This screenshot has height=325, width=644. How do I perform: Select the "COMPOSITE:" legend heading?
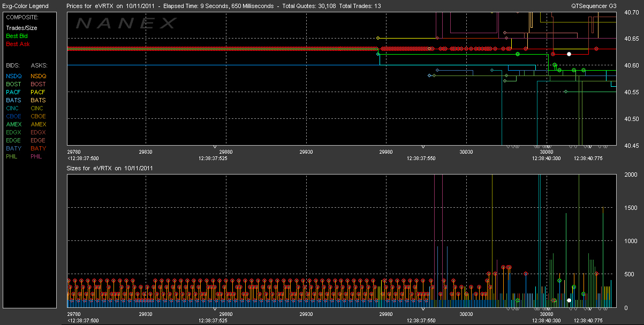21,17
